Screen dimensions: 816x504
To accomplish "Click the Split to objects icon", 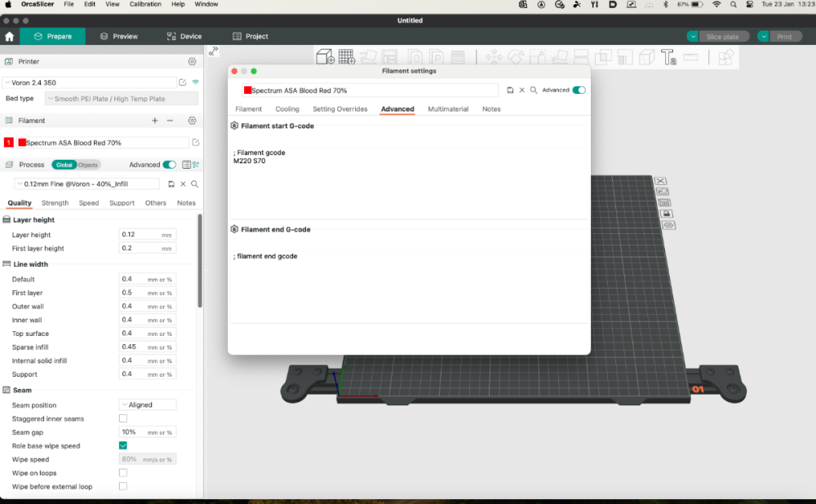I will point(415,57).
